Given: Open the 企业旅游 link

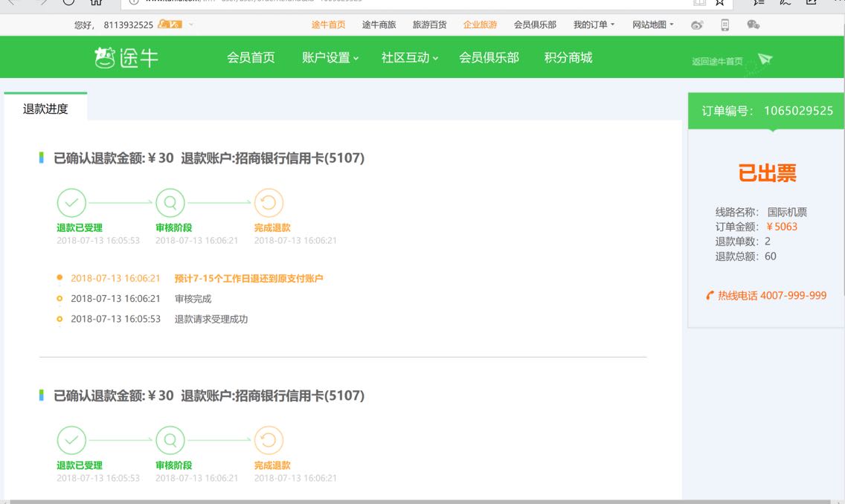Looking at the screenshot, I should click(480, 25).
